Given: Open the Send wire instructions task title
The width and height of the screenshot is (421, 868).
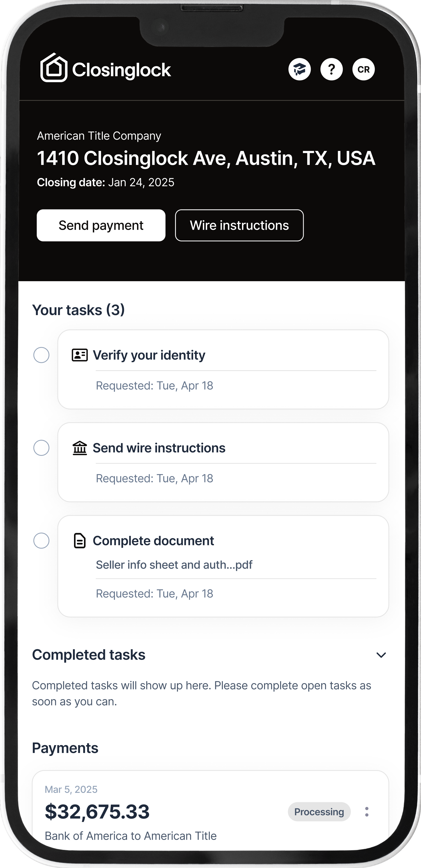Looking at the screenshot, I should [x=159, y=448].
